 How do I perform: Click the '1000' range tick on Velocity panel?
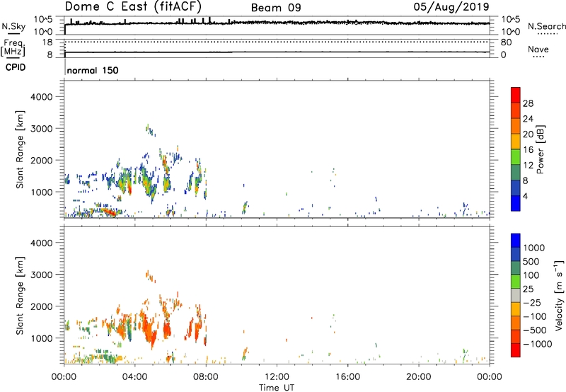(42, 338)
